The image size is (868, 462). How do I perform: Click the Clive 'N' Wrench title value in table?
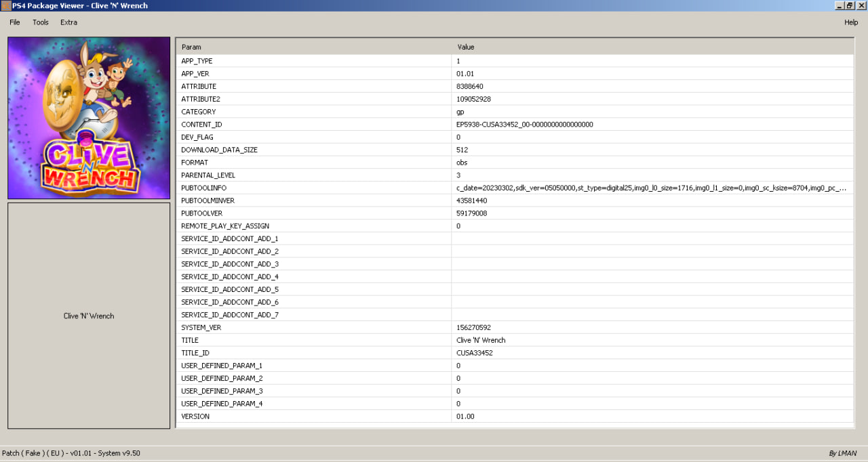pyautogui.click(x=481, y=341)
